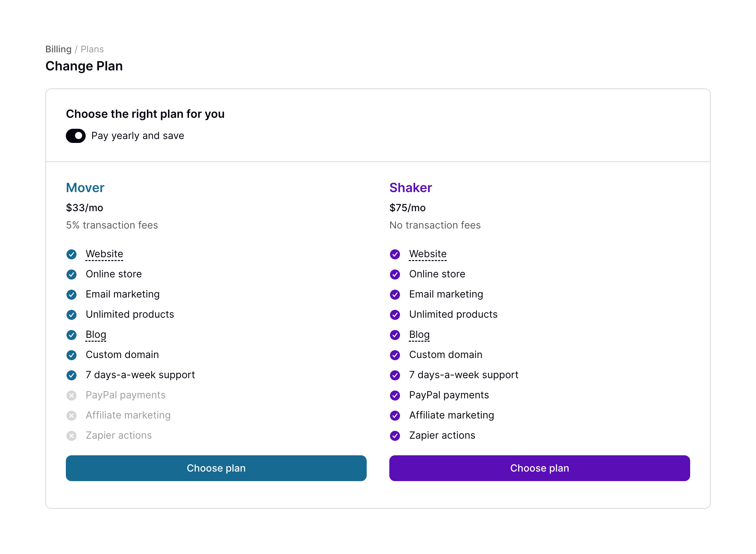
Task: Open the Website tooltip link under Mover
Action: click(x=104, y=254)
